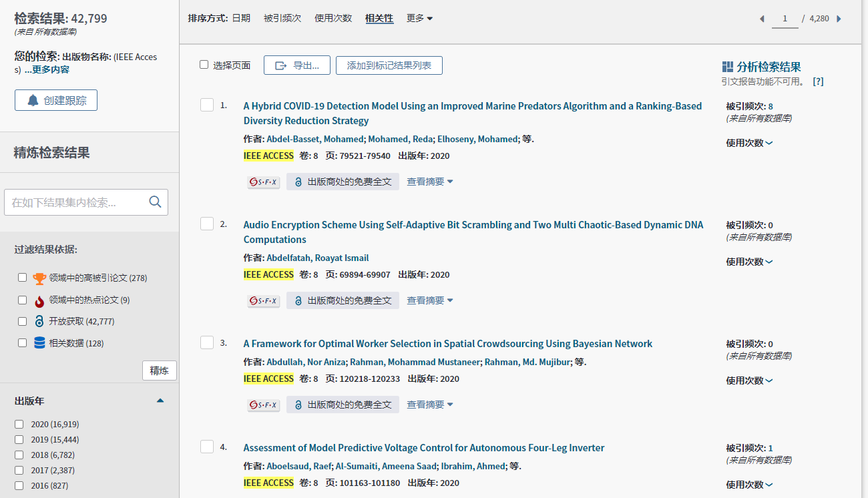Sort results by 日期

[241, 18]
